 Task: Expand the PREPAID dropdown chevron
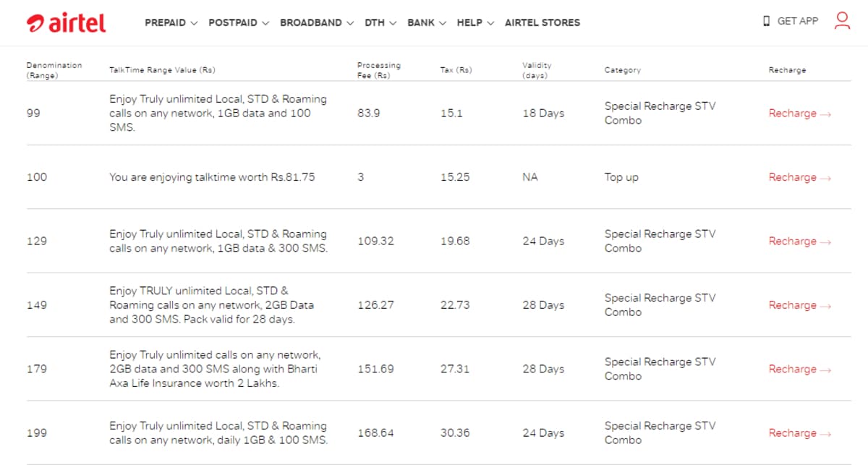(x=194, y=22)
